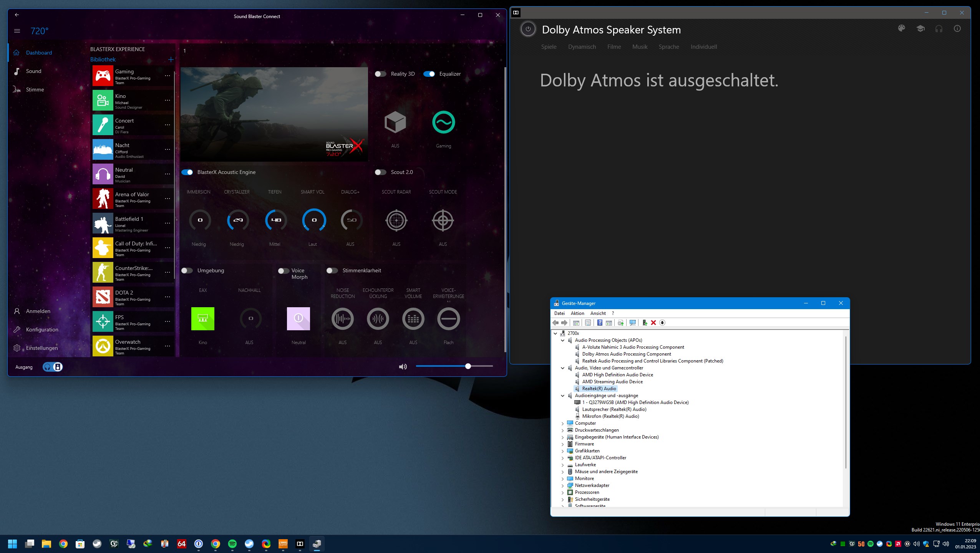Mute sound via speaker icon in Sound Blaster
The image size is (980, 553).
tap(403, 367)
